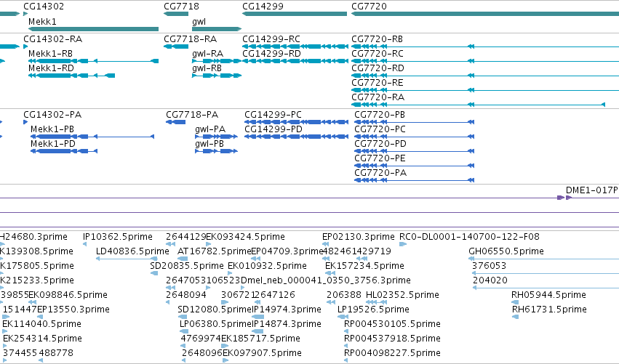Choose transcript CG7720-RD
Image resolution: width=619 pixels, height=364 pixels.
378,68
